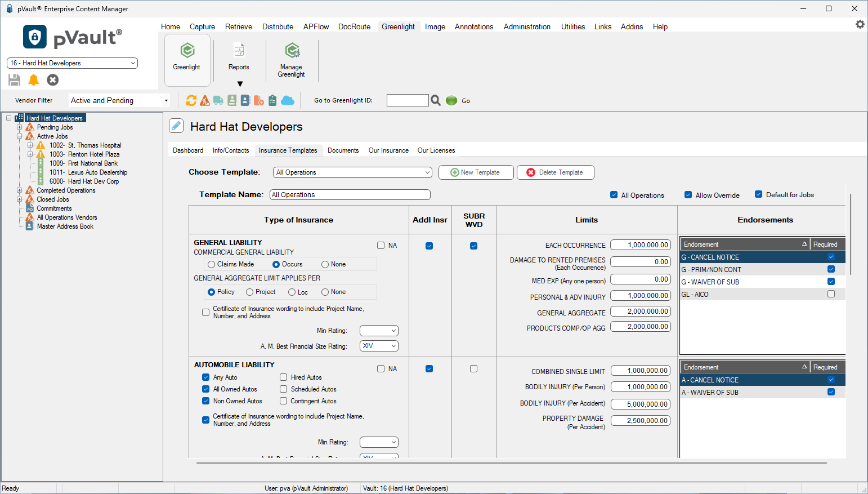Open the A.M. Best Financial Size Rating XIV dropdown
The height and width of the screenshot is (494, 868).
pyautogui.click(x=379, y=346)
